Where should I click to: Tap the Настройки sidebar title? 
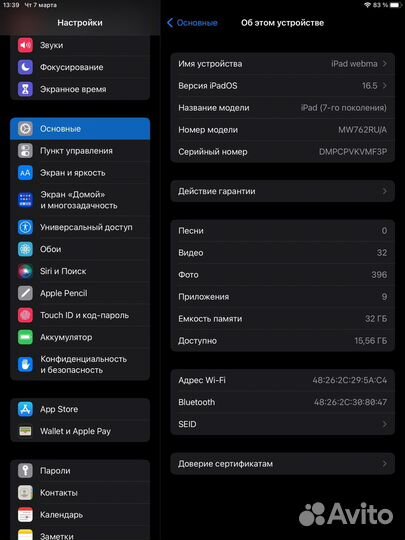[80, 23]
